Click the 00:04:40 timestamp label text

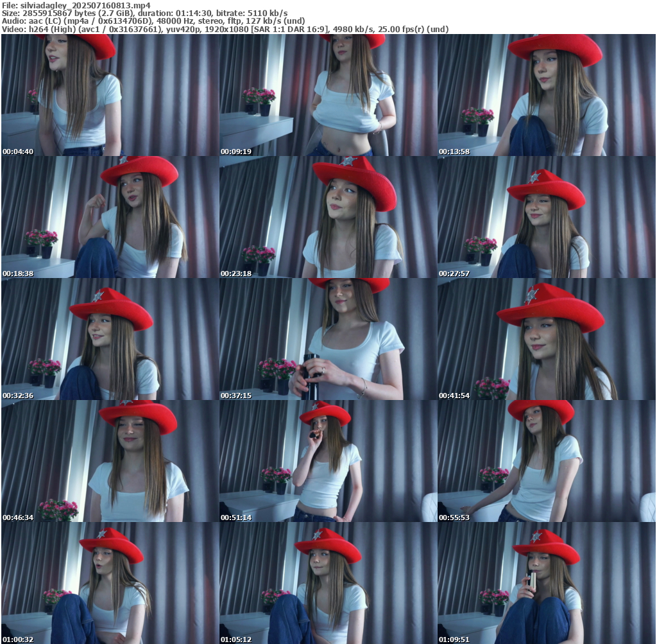[x=18, y=152]
